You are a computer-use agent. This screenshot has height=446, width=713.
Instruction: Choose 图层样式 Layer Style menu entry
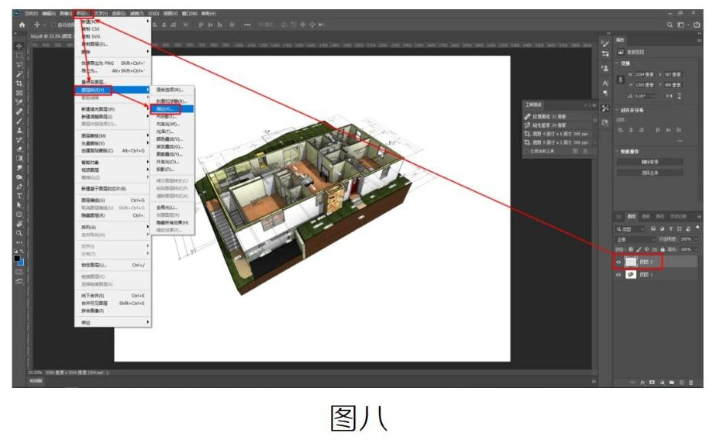point(112,90)
